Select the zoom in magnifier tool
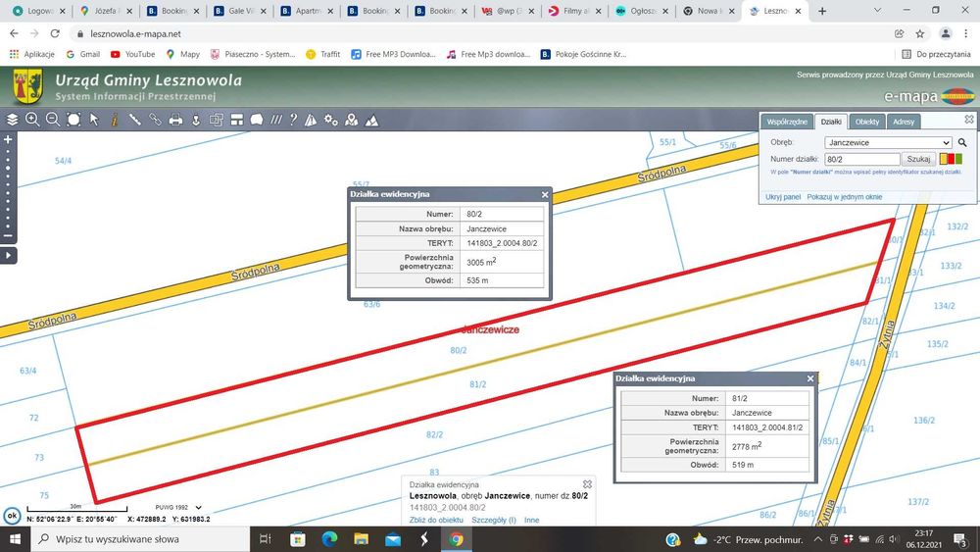Viewport: 980px width, 552px height. click(32, 120)
